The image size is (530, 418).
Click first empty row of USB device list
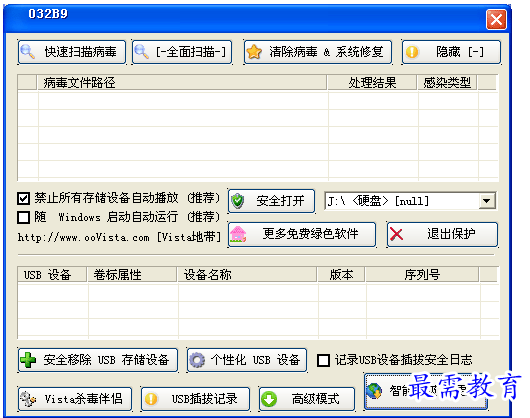point(257,293)
